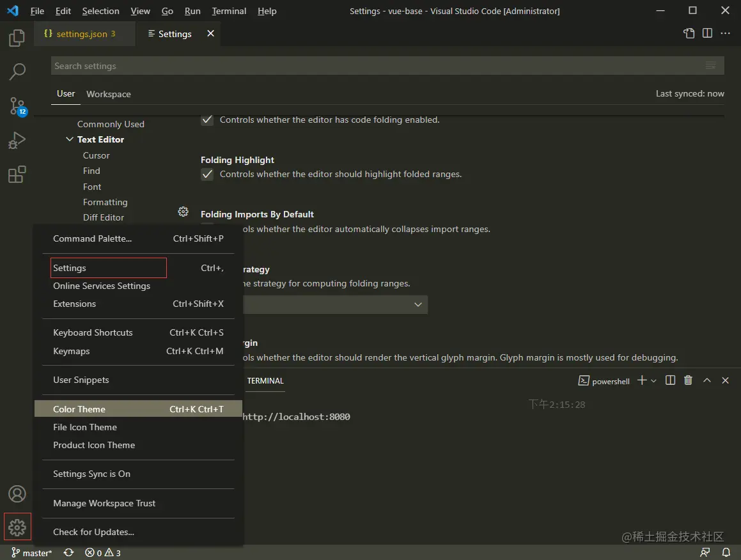Switch to User settings tab
Image resolution: width=741 pixels, height=560 pixels.
(66, 93)
